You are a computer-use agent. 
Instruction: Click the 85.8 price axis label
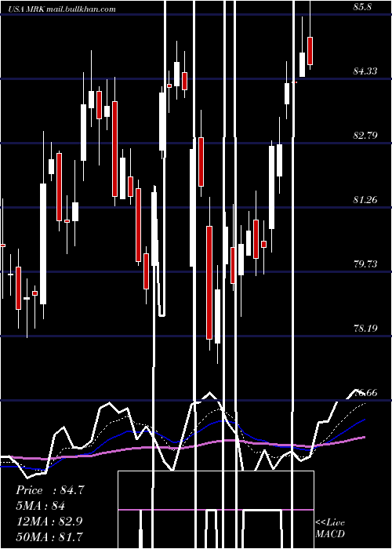coord(362,6)
